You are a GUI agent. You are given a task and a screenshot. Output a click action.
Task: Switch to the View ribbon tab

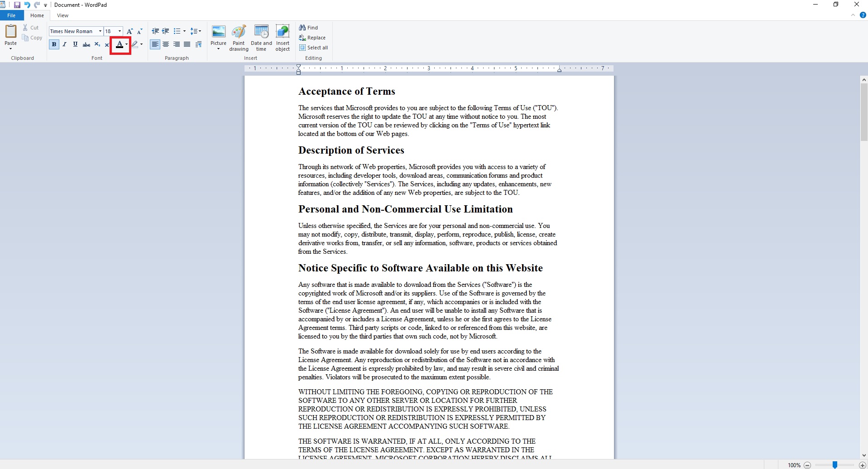(62, 15)
